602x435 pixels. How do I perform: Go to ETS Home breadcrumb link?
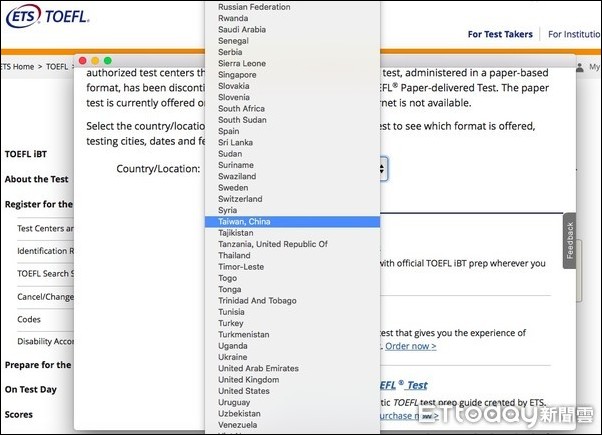coord(17,67)
